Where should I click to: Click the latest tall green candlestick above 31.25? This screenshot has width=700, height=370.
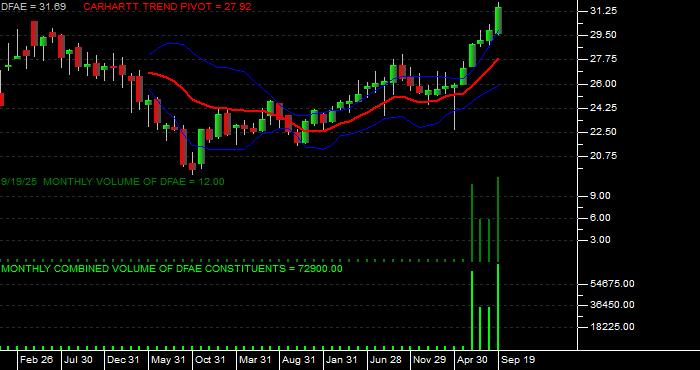click(x=498, y=20)
